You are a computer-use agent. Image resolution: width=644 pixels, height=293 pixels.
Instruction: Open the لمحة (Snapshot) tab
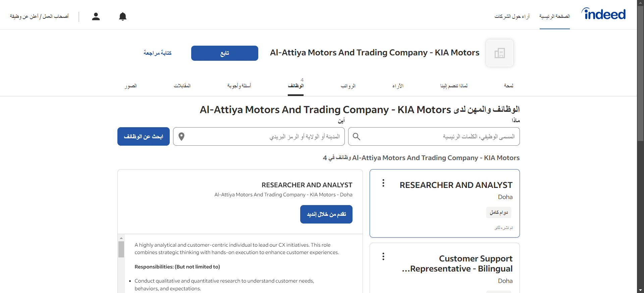point(508,86)
